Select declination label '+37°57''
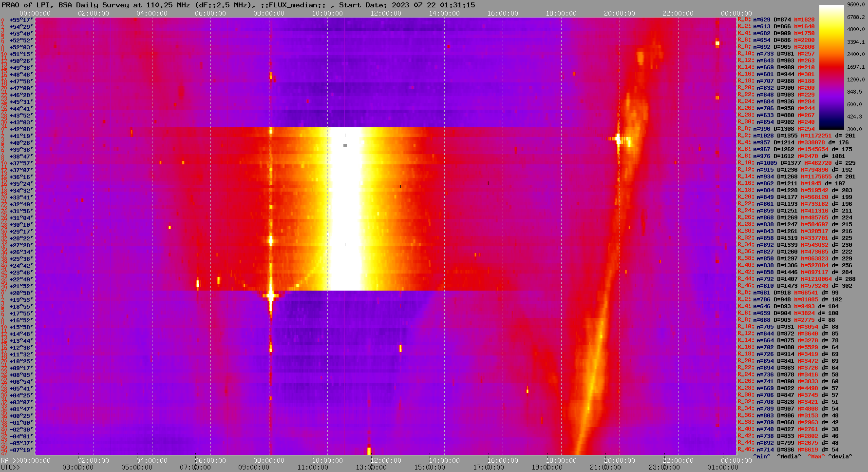Viewport: 868px width, 472px height. pos(21,163)
